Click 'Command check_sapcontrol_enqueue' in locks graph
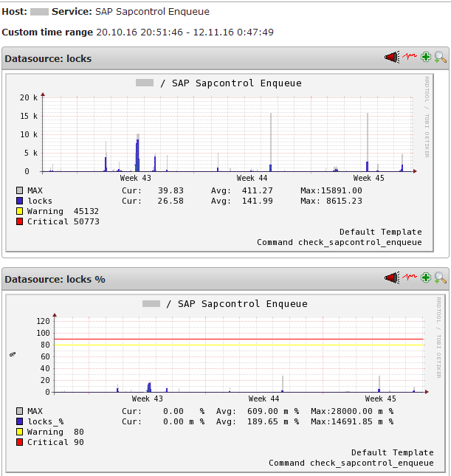Screen dimensions: 451x476 coord(340,242)
